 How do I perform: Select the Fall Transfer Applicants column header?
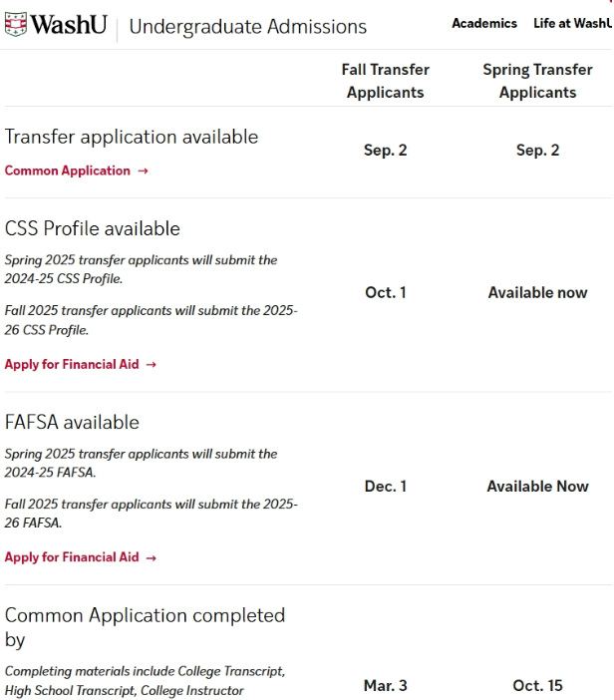[386, 81]
